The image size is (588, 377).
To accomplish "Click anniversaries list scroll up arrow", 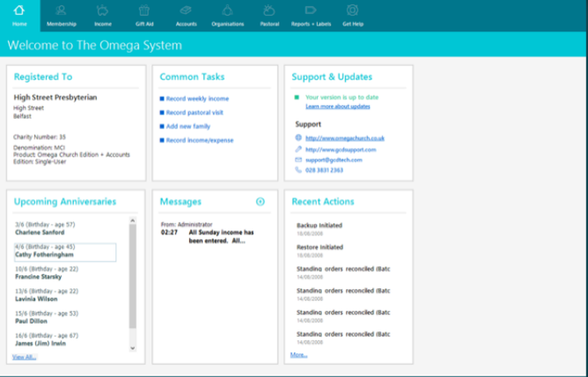I will [x=132, y=221].
